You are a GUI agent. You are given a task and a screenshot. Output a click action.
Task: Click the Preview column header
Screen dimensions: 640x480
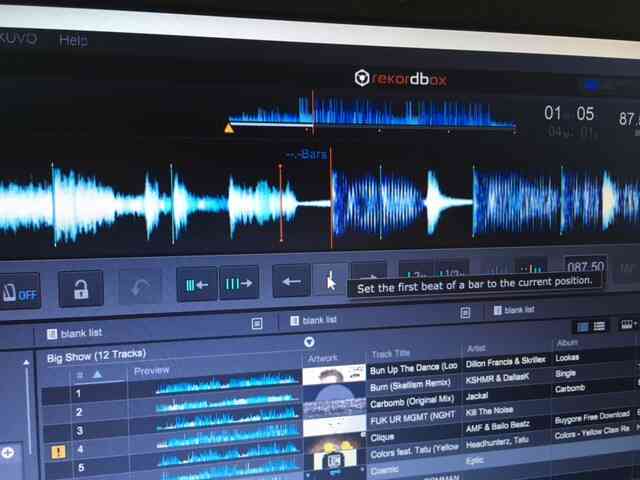coord(151,371)
